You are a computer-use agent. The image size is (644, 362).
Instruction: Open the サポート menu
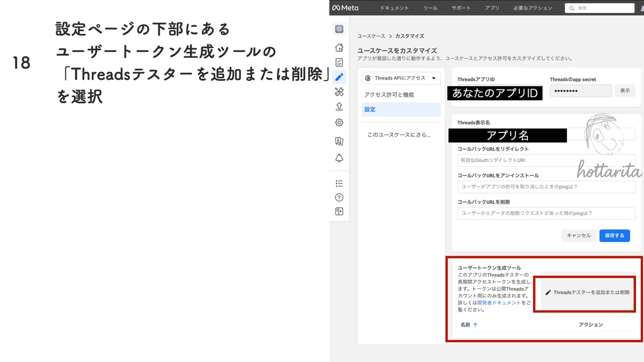pyautogui.click(x=462, y=8)
